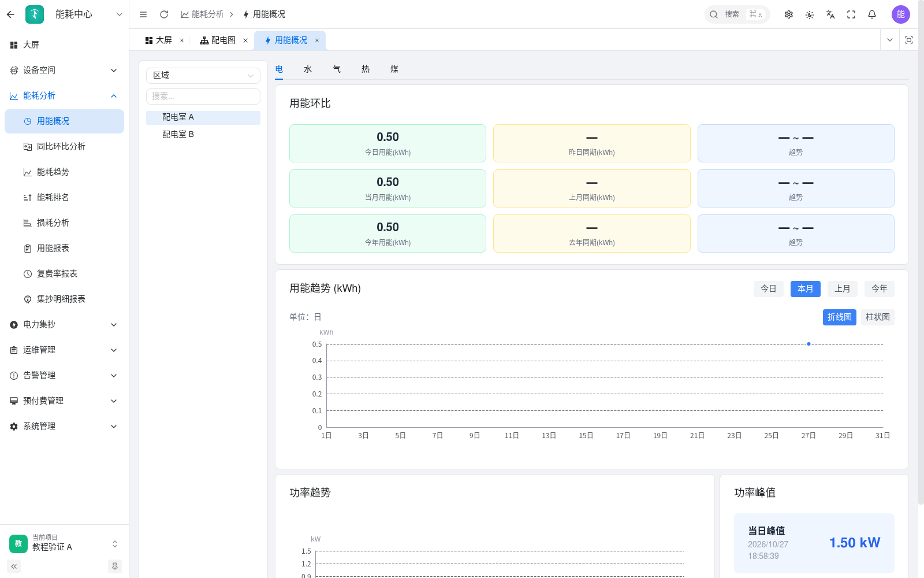Open 复费率报表 page
Viewport: 924px width, 578px height.
64,273
